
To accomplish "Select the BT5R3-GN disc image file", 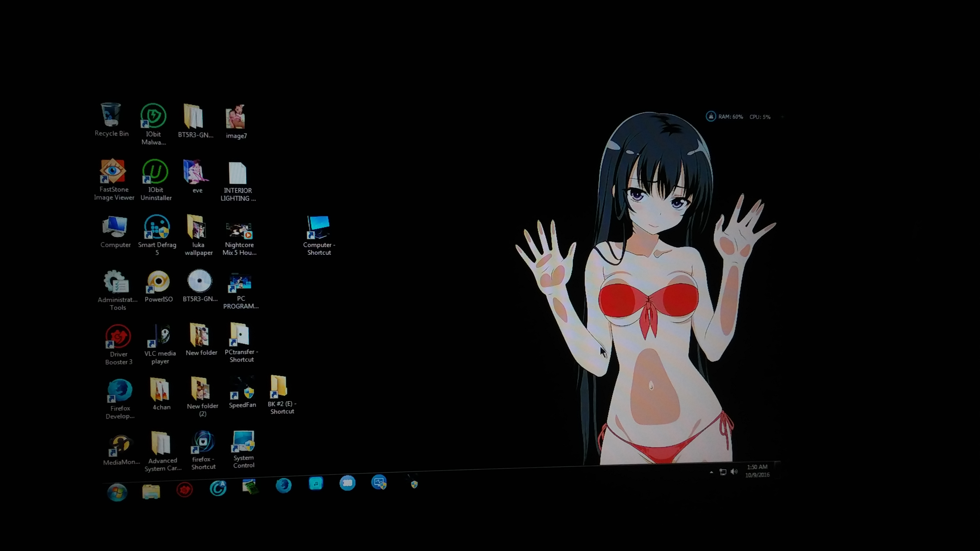I will tap(199, 281).
